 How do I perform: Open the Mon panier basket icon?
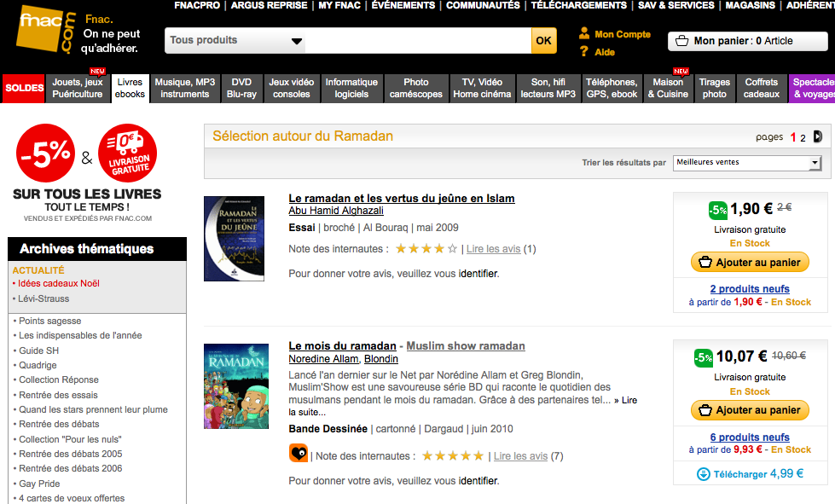pos(681,41)
